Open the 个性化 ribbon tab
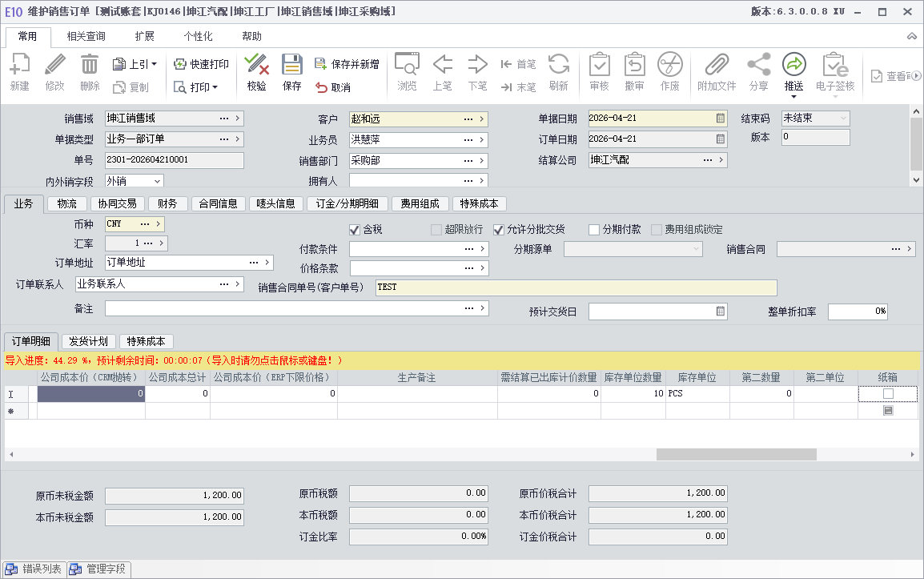 coord(198,37)
